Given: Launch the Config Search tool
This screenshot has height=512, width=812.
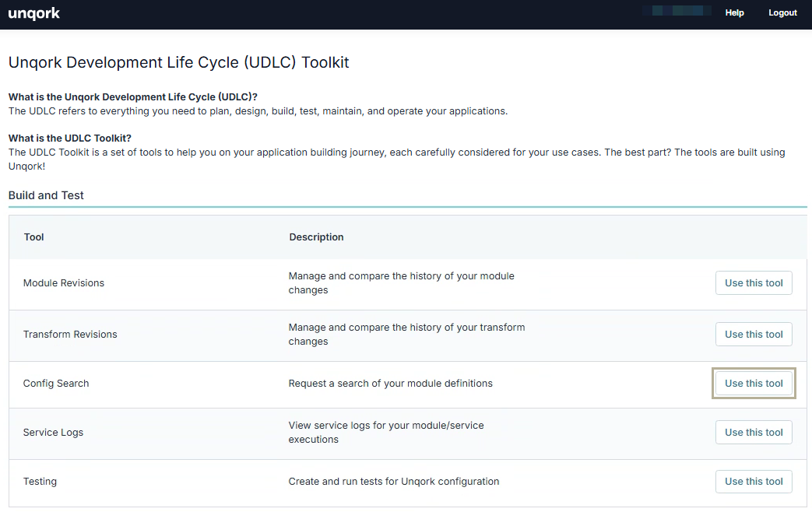Looking at the screenshot, I should tap(753, 383).
